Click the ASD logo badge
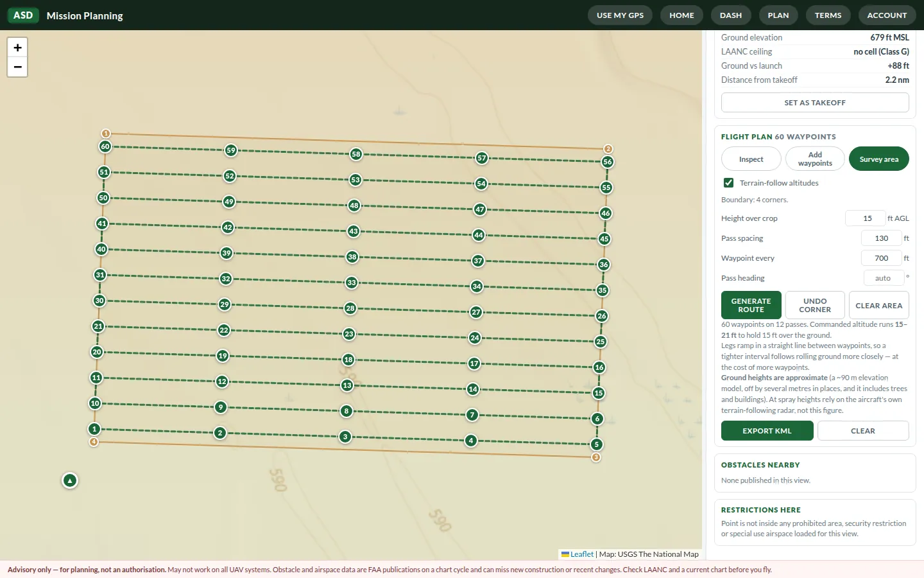 [x=23, y=15]
